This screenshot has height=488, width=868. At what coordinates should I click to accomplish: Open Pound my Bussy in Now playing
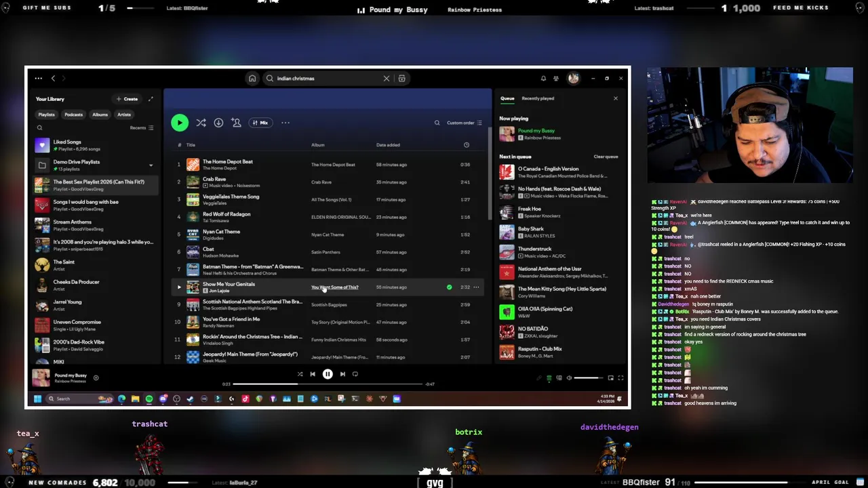536,131
